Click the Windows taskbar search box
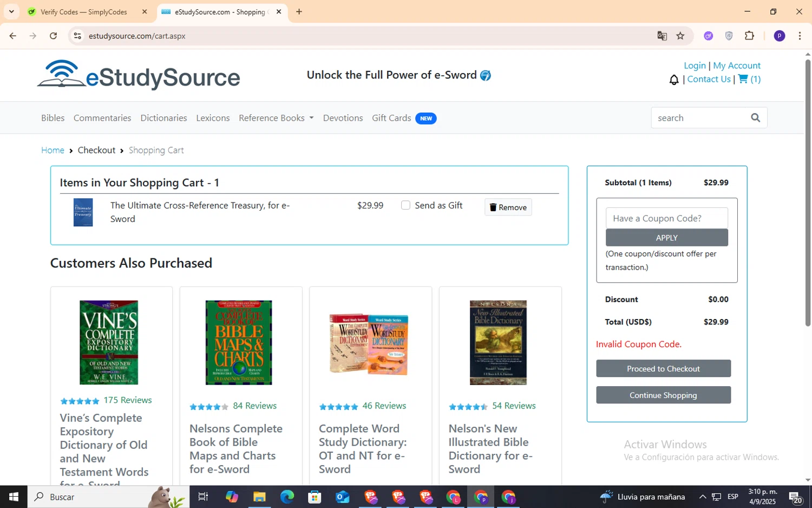 click(x=108, y=497)
